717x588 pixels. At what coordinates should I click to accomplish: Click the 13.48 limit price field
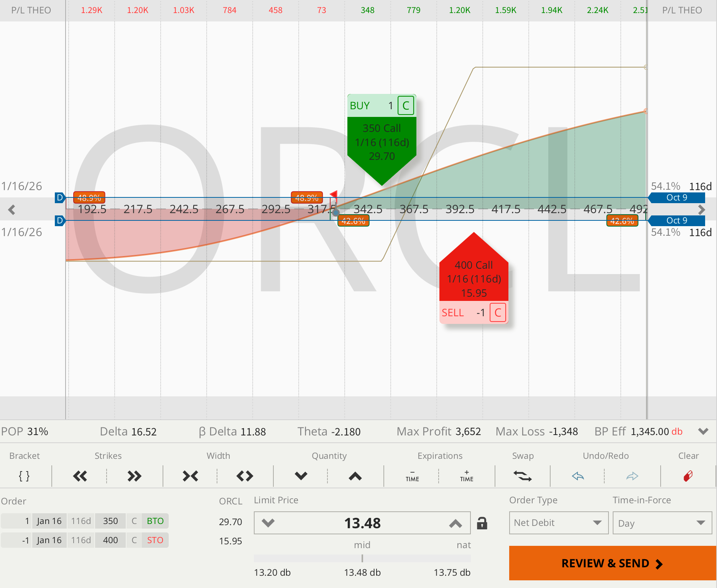coord(362,523)
